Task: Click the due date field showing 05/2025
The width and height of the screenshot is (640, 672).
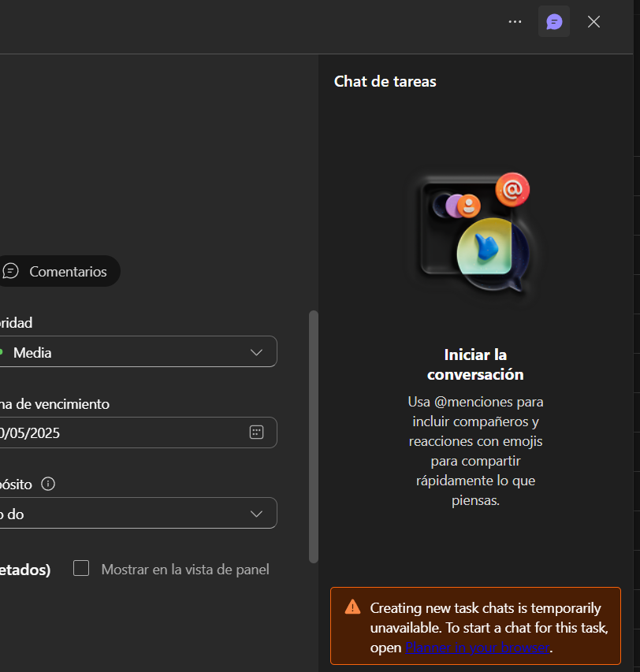Action: coord(138,433)
